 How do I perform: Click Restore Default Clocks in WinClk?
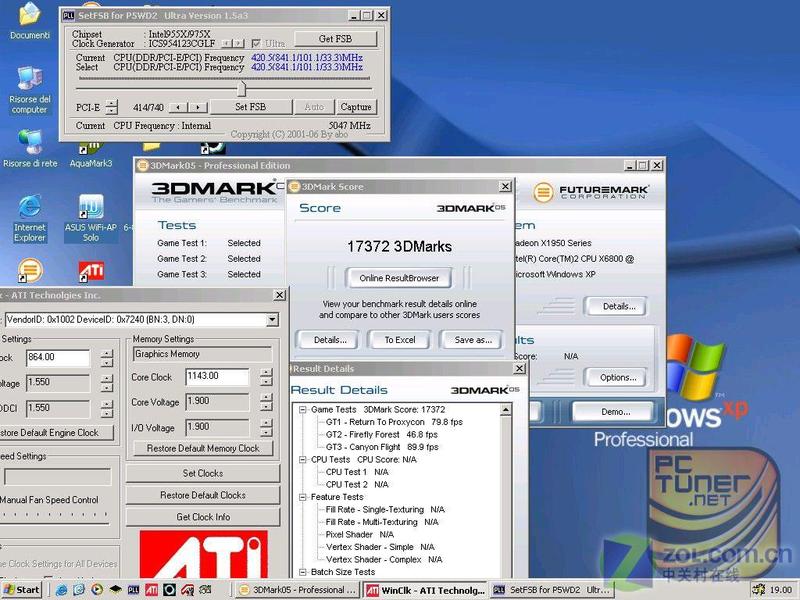(x=203, y=495)
